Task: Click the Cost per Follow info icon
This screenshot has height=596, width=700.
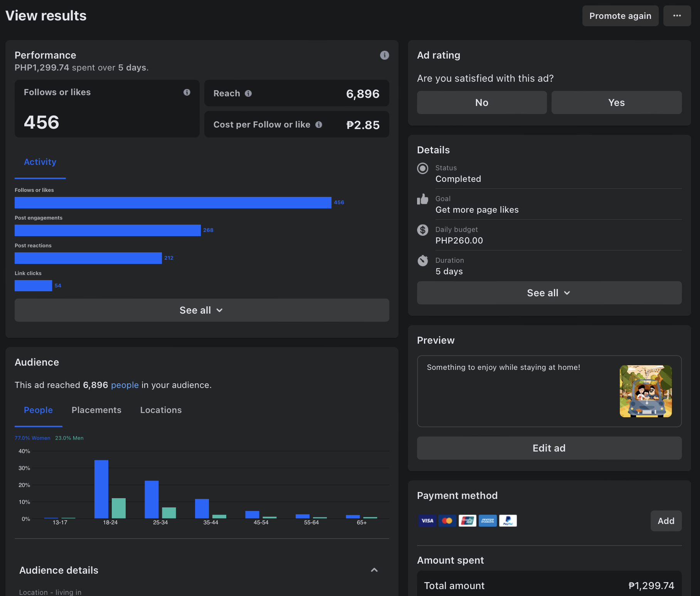Action: point(319,125)
